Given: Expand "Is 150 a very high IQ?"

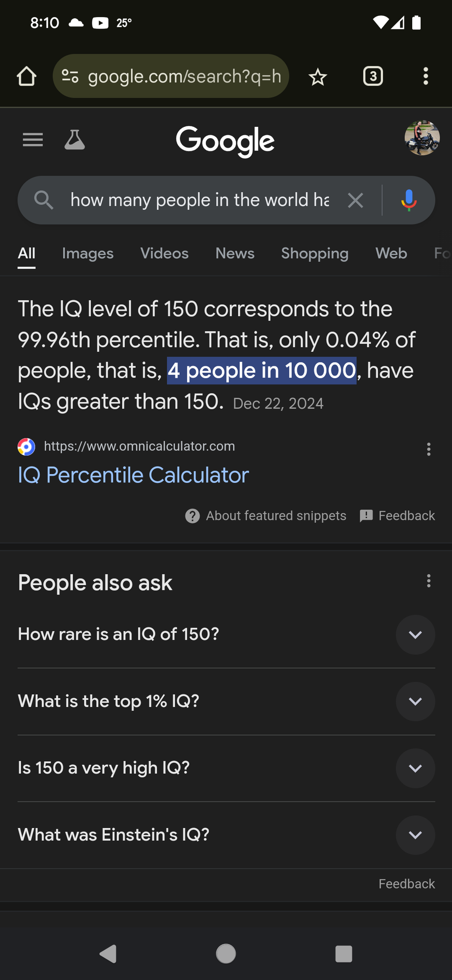Looking at the screenshot, I should click(415, 769).
